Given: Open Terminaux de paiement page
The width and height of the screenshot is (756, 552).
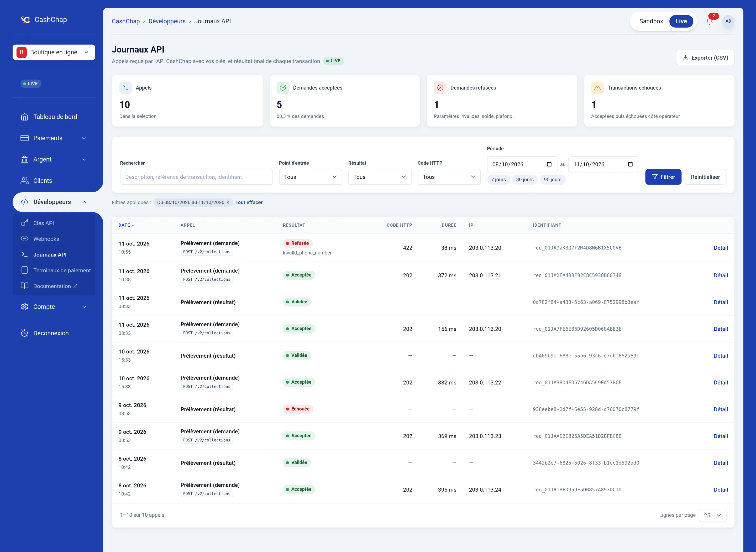Looking at the screenshot, I should (54, 270).
